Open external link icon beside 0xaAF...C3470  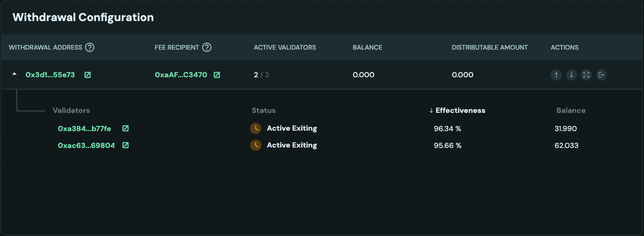pos(217,75)
